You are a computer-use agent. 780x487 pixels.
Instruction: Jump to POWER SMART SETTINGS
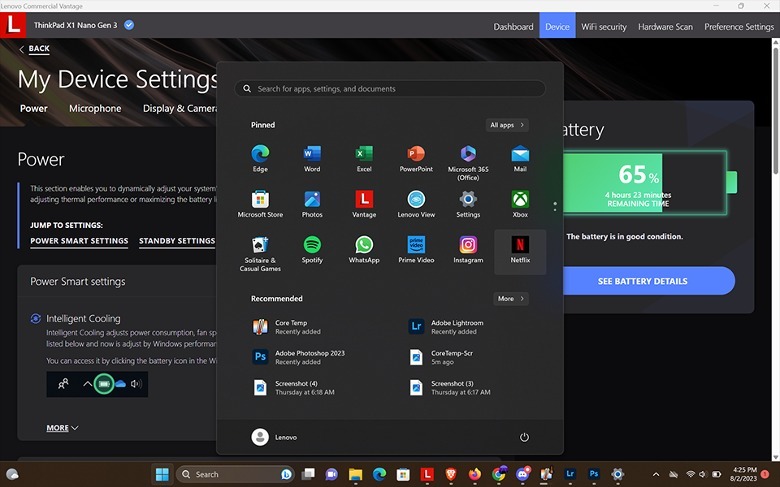coord(79,241)
